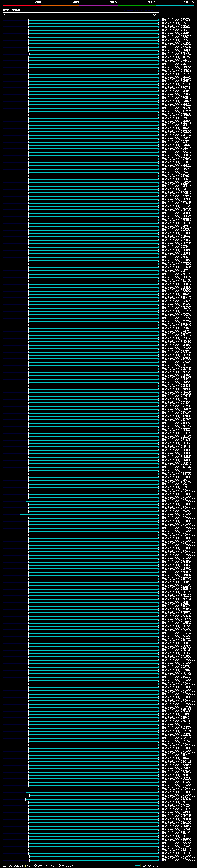The image size is (197, 868).
Task: Click hit label UniRef100_Q9FRU1
Action: point(177,115)
